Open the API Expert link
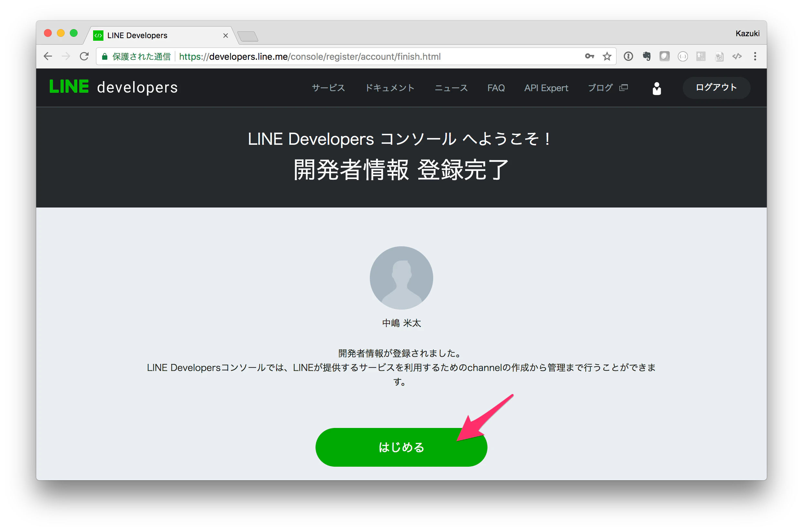Screen dimensions: 803x532 point(546,88)
